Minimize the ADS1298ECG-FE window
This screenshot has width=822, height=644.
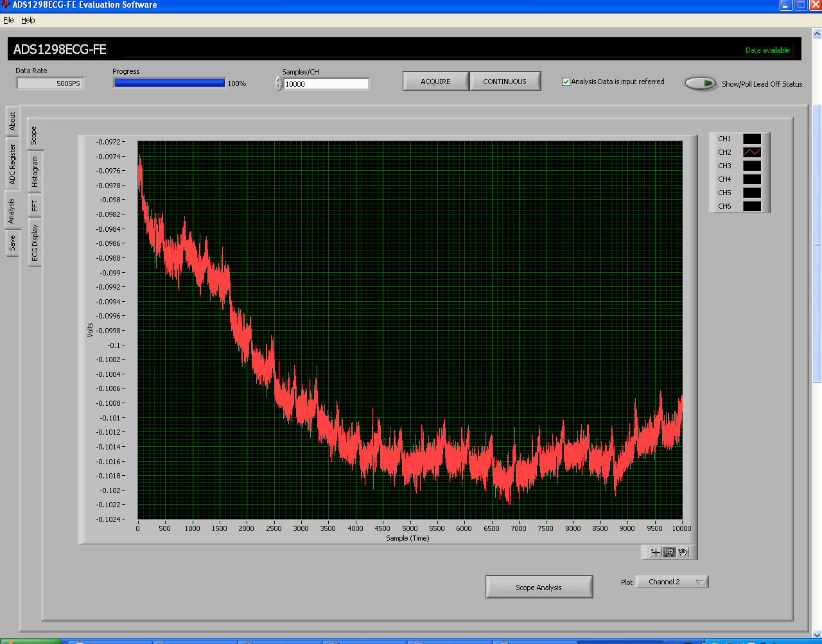click(x=786, y=5)
